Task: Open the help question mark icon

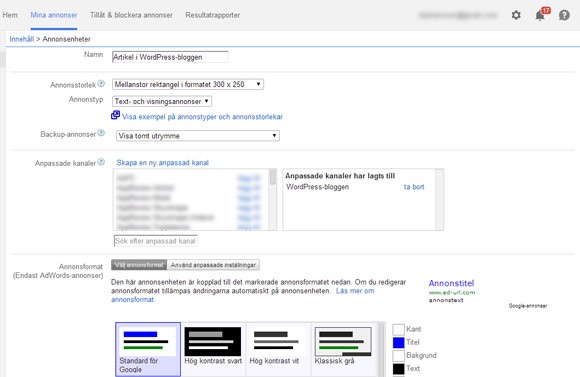Action: [564, 15]
